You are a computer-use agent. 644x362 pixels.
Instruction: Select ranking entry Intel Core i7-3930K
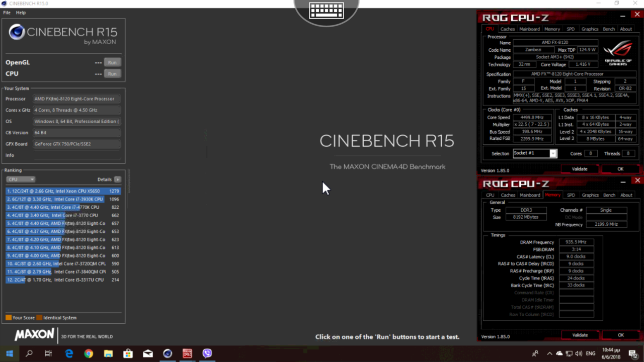pyautogui.click(x=63, y=199)
